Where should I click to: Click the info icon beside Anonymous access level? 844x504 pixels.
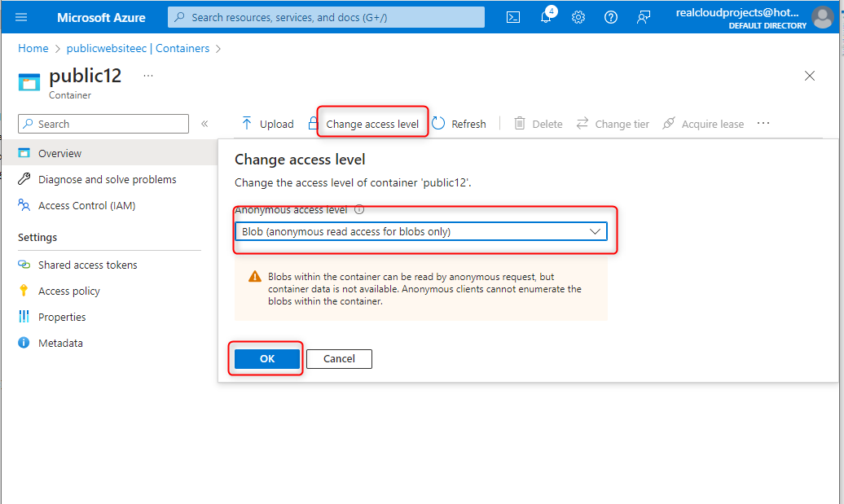[359, 209]
